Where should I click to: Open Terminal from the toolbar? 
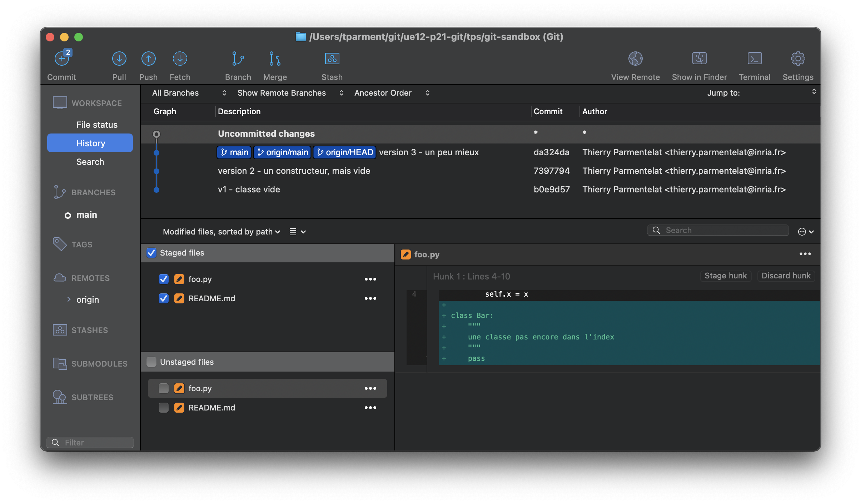(754, 59)
